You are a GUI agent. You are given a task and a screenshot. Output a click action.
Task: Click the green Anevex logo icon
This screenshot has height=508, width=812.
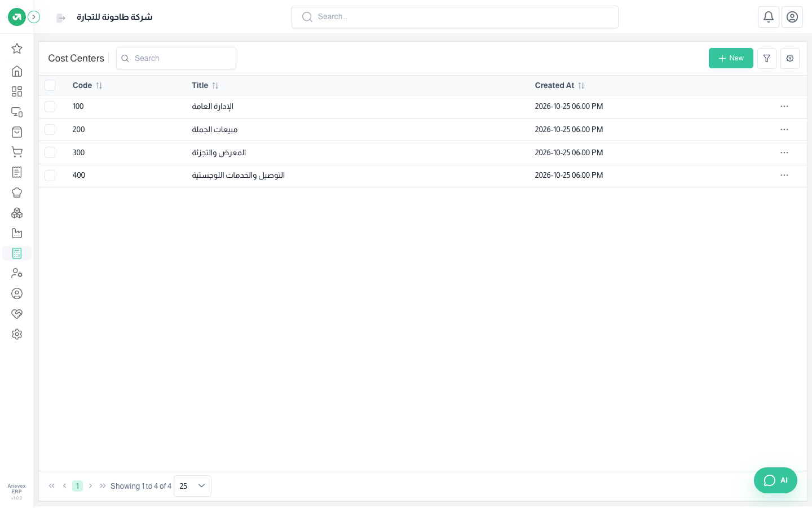[17, 17]
